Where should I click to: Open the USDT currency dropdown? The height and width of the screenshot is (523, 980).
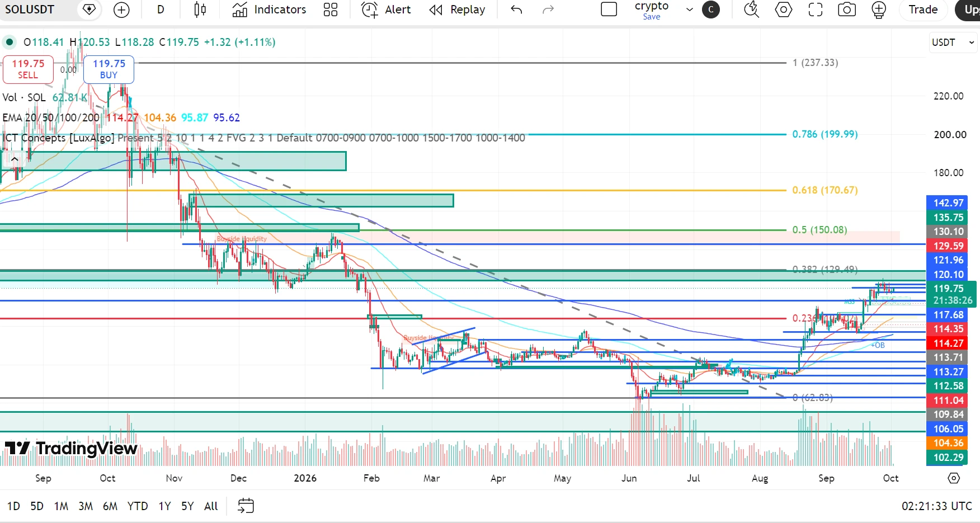click(x=953, y=43)
